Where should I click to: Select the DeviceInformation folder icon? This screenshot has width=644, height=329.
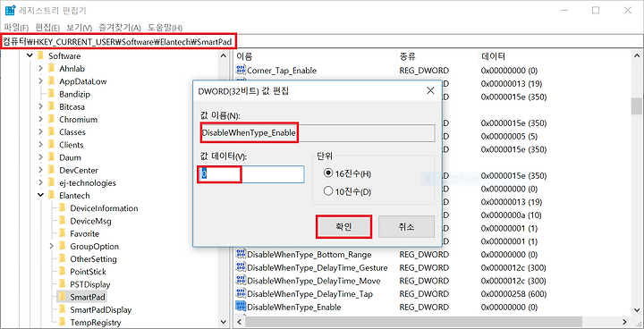62,208
